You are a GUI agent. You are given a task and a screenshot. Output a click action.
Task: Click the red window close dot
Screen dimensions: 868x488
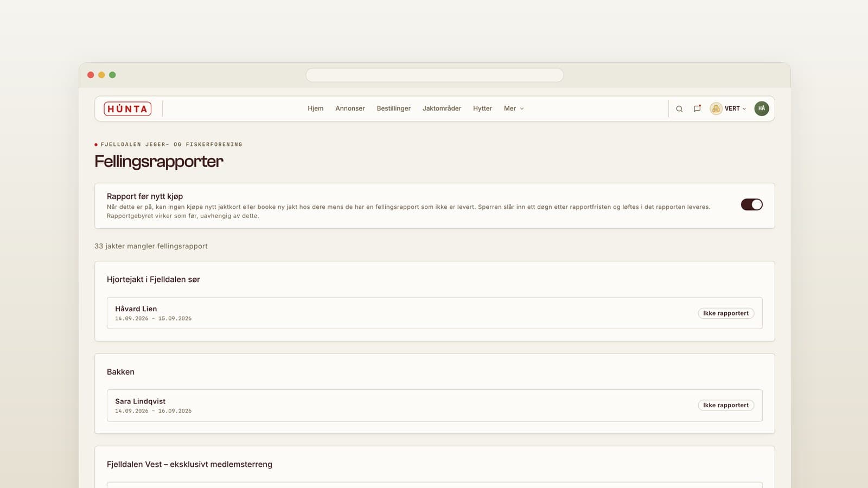[x=91, y=75]
